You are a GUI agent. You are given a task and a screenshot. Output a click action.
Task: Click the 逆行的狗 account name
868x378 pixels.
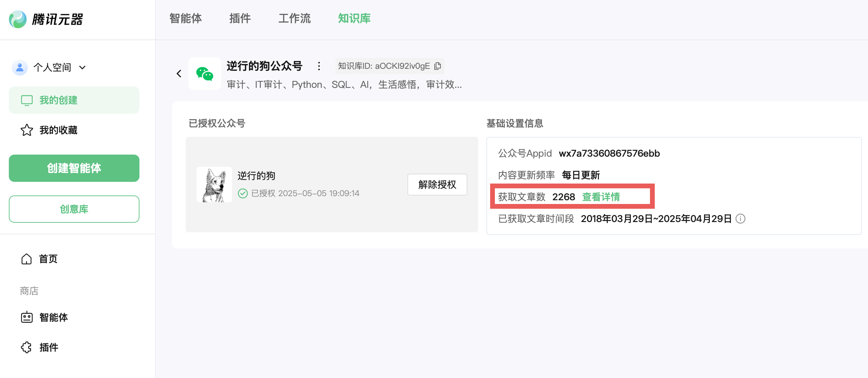point(256,176)
